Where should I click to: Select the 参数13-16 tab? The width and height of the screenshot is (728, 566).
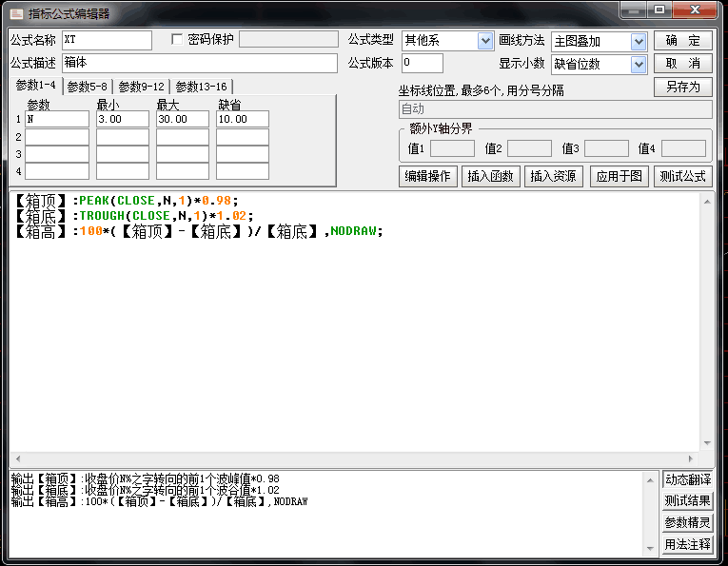201,87
